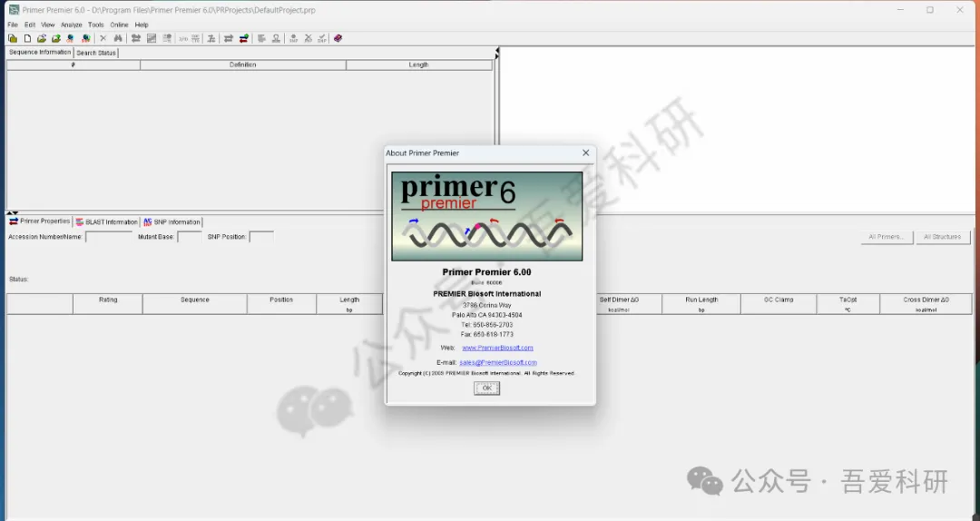
Task: Open the Tools menu
Action: tap(95, 25)
